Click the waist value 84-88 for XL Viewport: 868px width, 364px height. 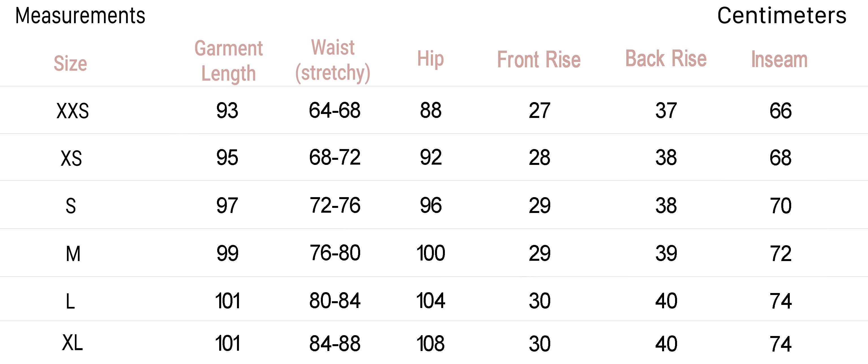pos(335,344)
